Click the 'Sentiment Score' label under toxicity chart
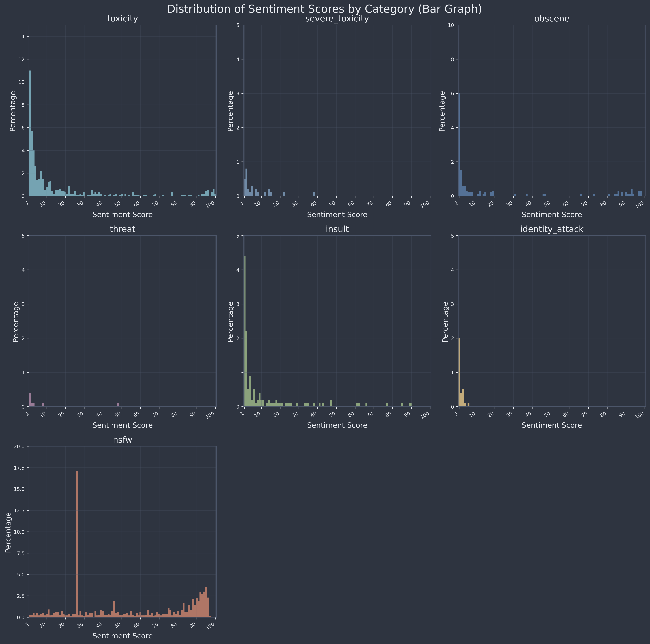Screen dimensions: 650x644 [x=122, y=214]
